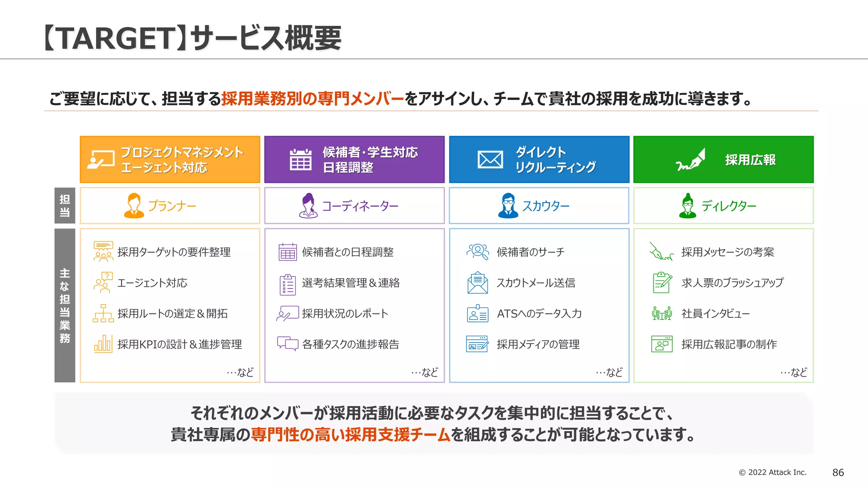Click the text 採用ルートの選定＆開拓

[x=172, y=313]
